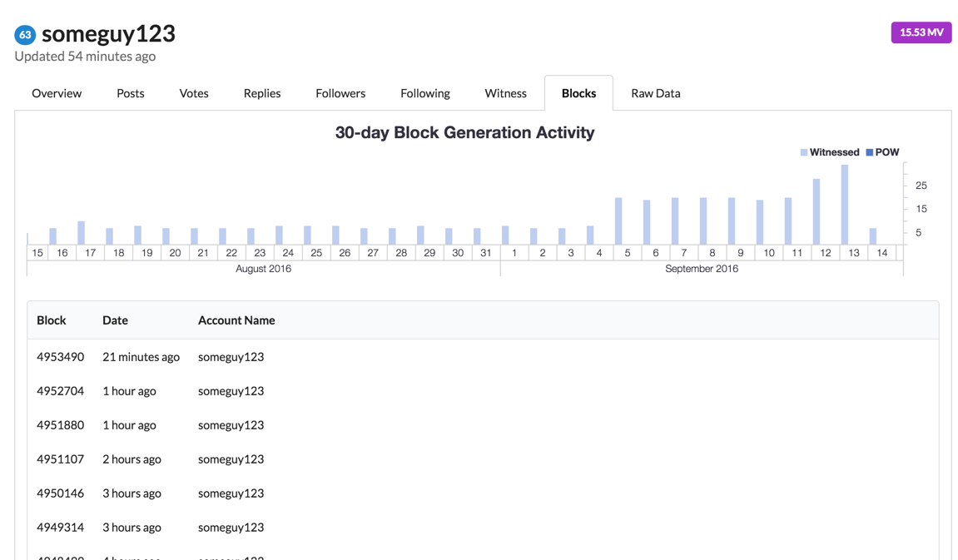Open block 4953490 link
The height and width of the screenshot is (560, 958).
click(61, 357)
